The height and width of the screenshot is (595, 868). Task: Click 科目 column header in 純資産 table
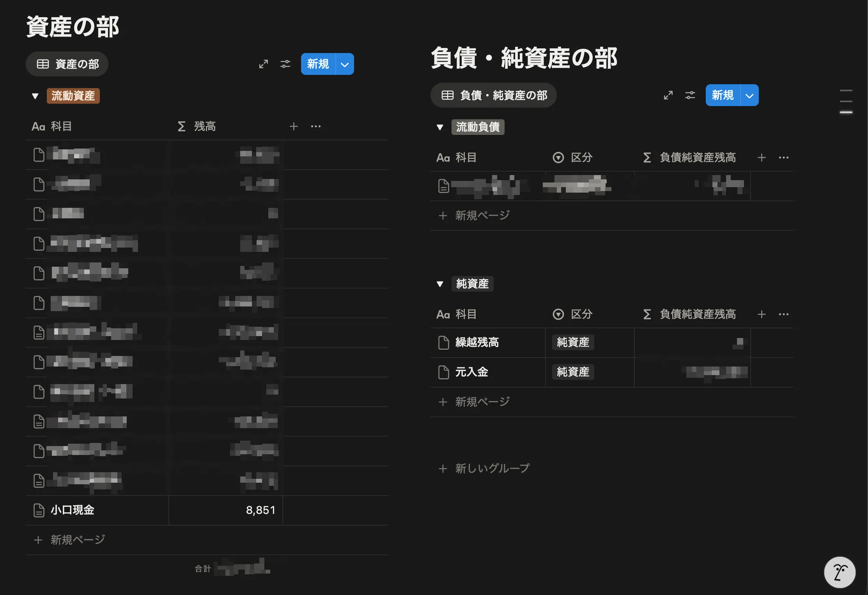[457, 314]
